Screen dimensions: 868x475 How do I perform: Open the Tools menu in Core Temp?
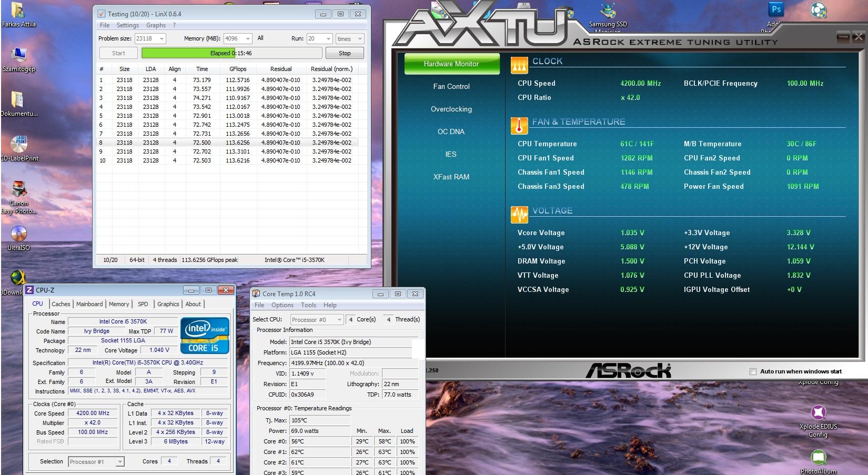coord(308,305)
